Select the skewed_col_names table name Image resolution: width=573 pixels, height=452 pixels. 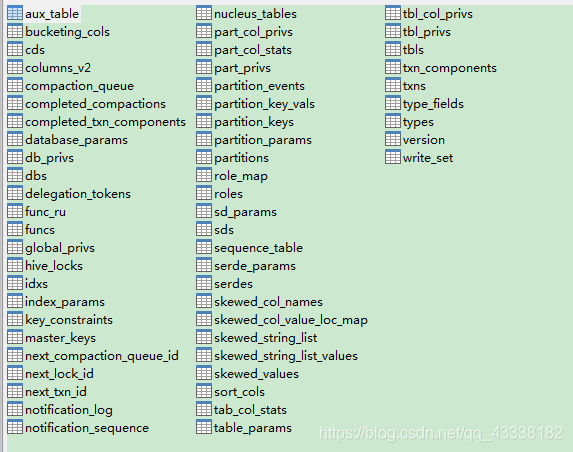pos(269,302)
